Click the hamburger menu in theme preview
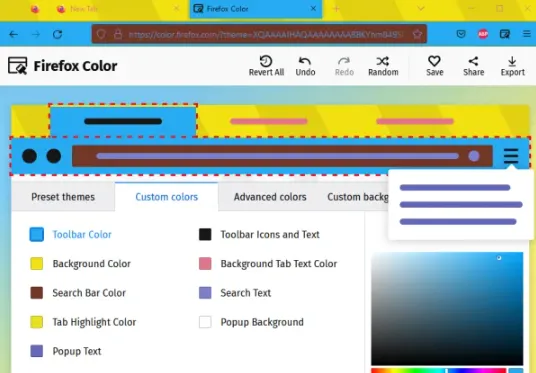 coord(511,156)
